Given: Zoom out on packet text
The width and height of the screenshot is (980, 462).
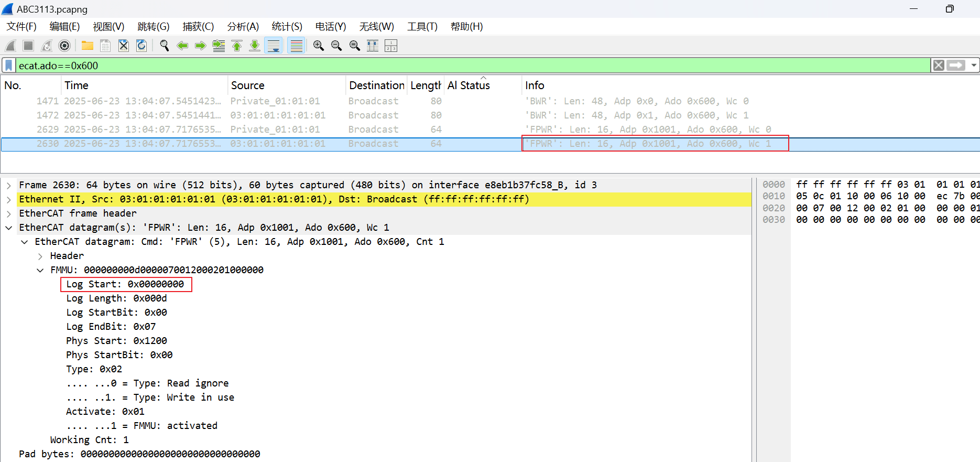Looking at the screenshot, I should click(336, 46).
